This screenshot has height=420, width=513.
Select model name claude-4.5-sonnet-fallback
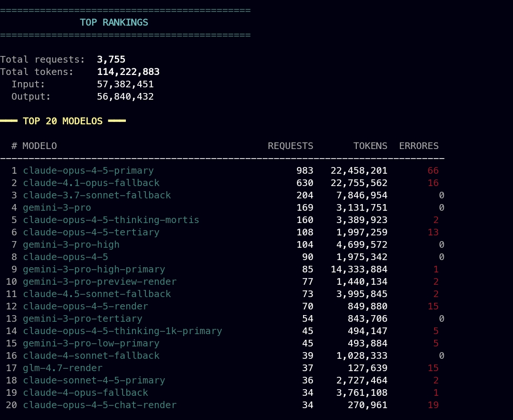click(x=97, y=294)
